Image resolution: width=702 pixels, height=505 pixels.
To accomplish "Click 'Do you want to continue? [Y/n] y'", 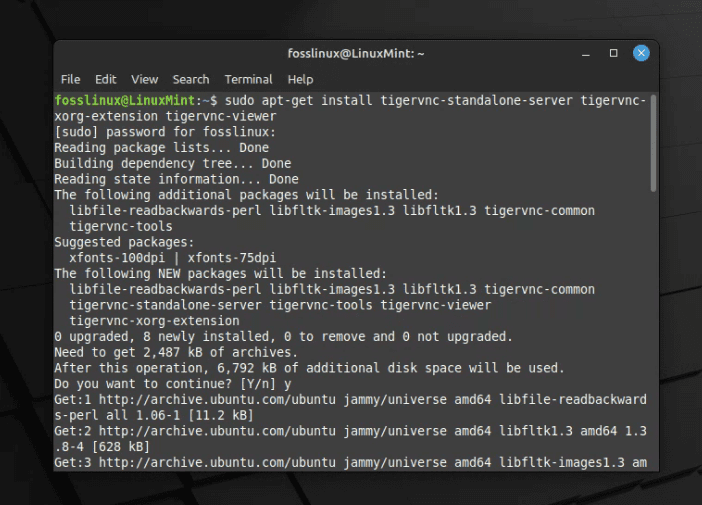I will click(173, 384).
